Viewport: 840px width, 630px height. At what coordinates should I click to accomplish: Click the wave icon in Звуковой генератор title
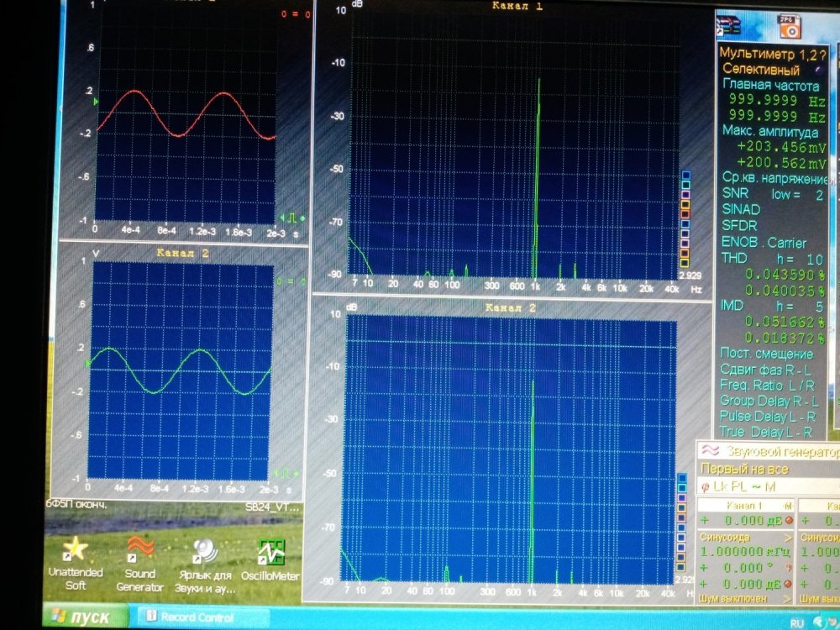(x=710, y=449)
